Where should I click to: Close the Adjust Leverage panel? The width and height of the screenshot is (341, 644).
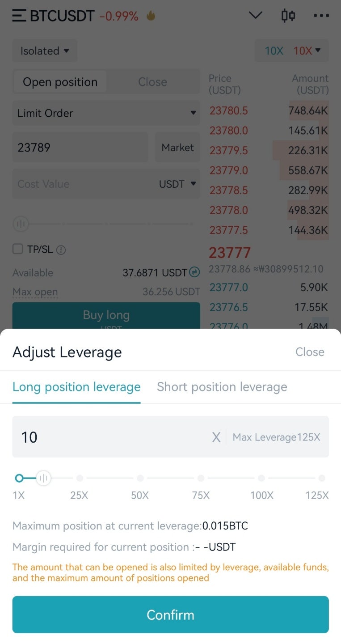tap(310, 352)
